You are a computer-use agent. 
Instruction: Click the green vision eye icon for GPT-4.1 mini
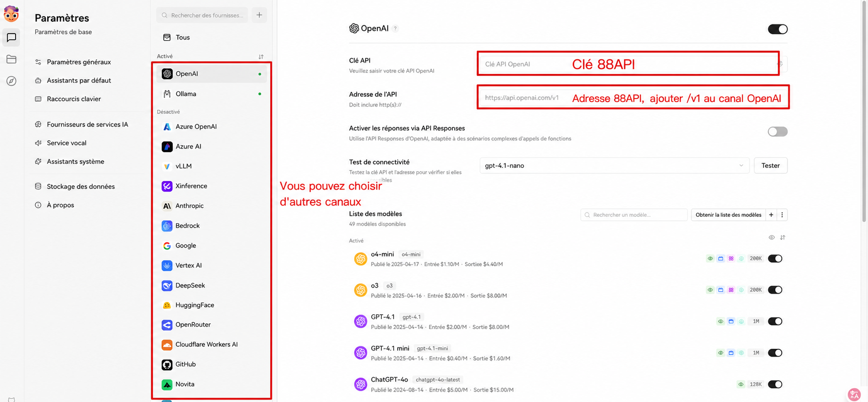(721, 353)
